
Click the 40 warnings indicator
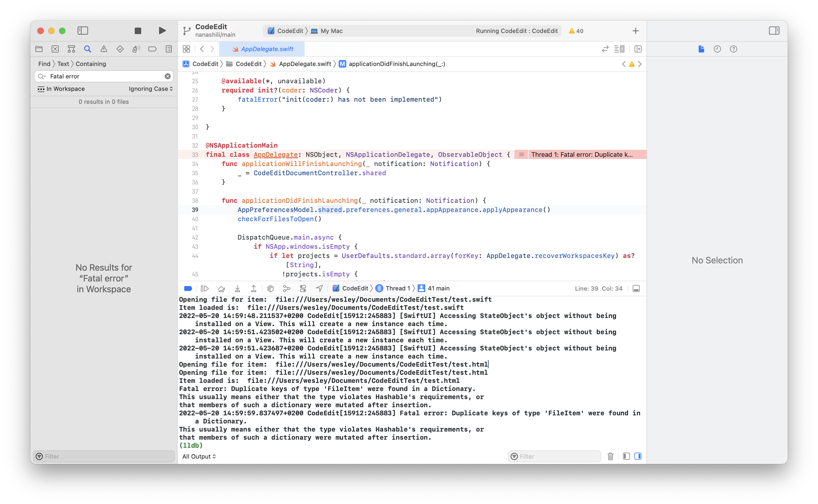click(x=576, y=31)
